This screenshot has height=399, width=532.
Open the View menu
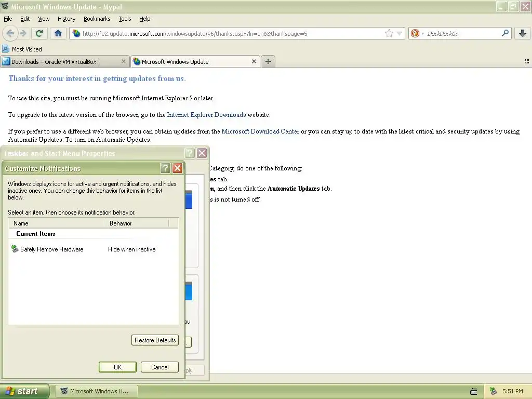[44, 19]
